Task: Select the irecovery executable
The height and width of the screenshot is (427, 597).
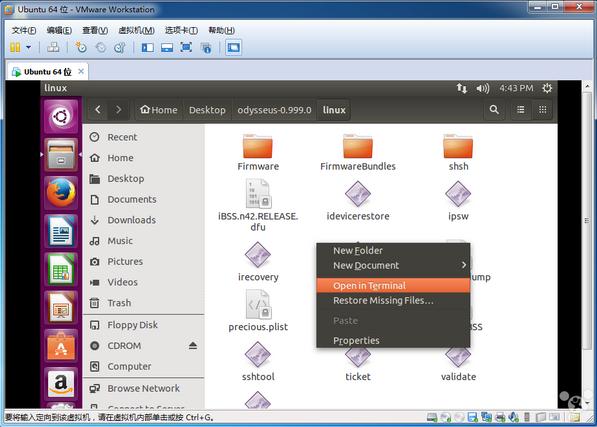Action: [x=258, y=262]
